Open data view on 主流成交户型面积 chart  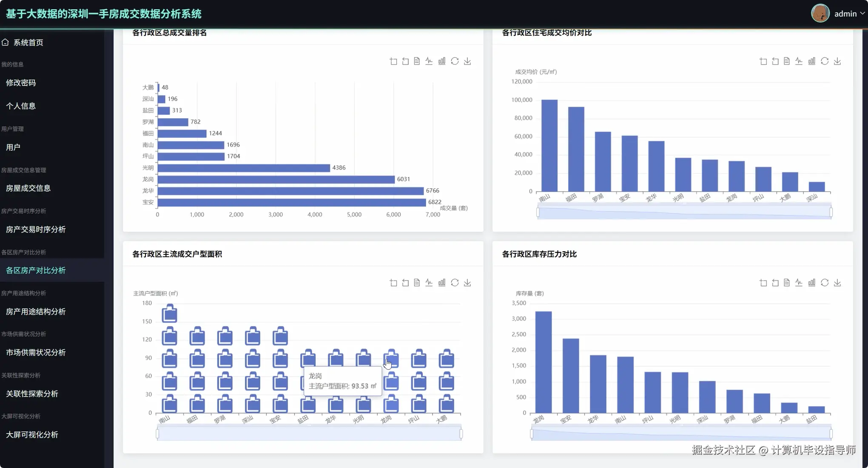[417, 283]
